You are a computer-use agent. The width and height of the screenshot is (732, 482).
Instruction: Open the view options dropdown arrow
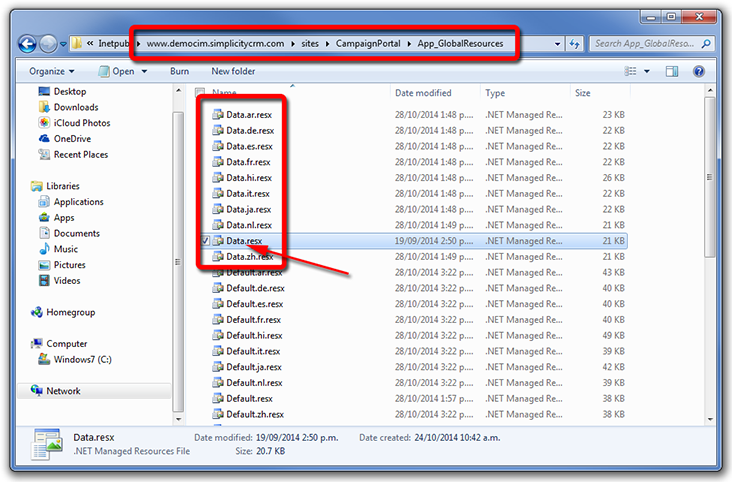click(647, 71)
